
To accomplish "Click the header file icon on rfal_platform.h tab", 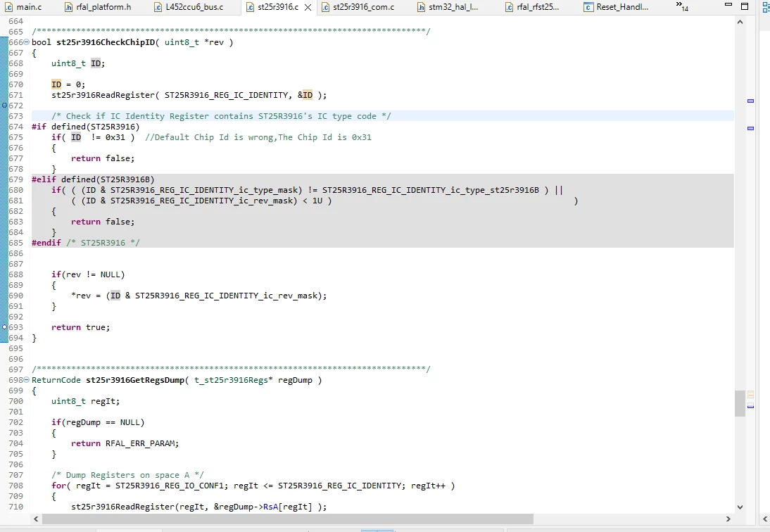I will pyautogui.click(x=69, y=7).
